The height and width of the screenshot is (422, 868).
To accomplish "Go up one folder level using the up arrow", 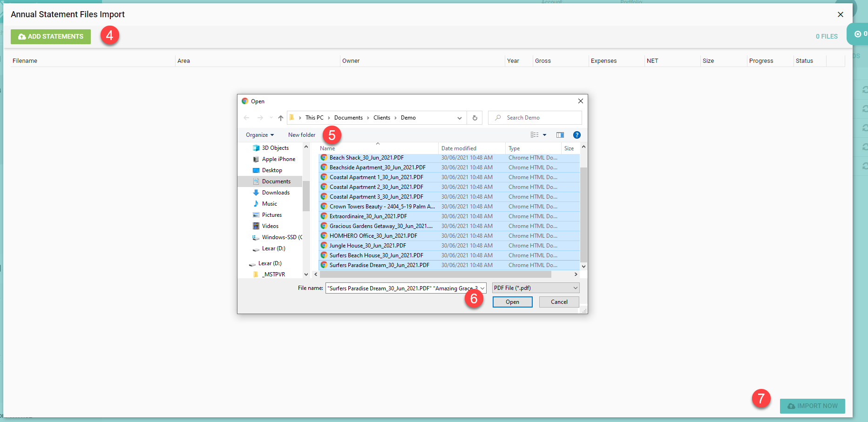I will [280, 118].
